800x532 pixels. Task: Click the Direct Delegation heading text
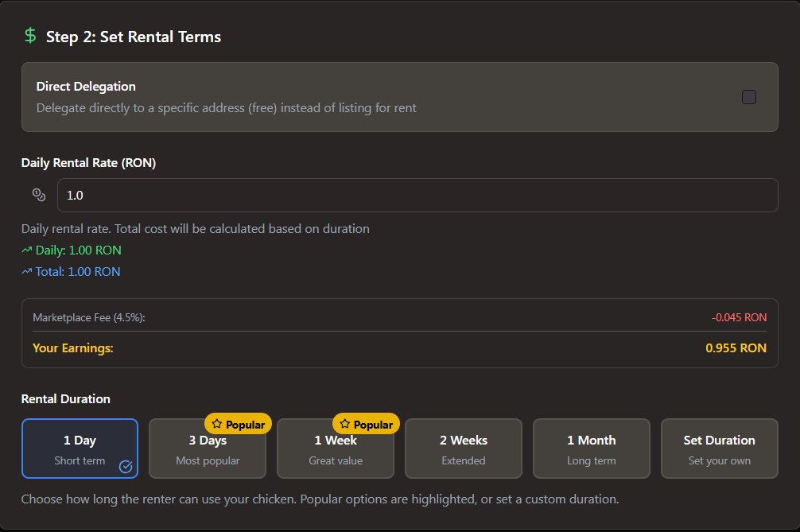(x=86, y=86)
